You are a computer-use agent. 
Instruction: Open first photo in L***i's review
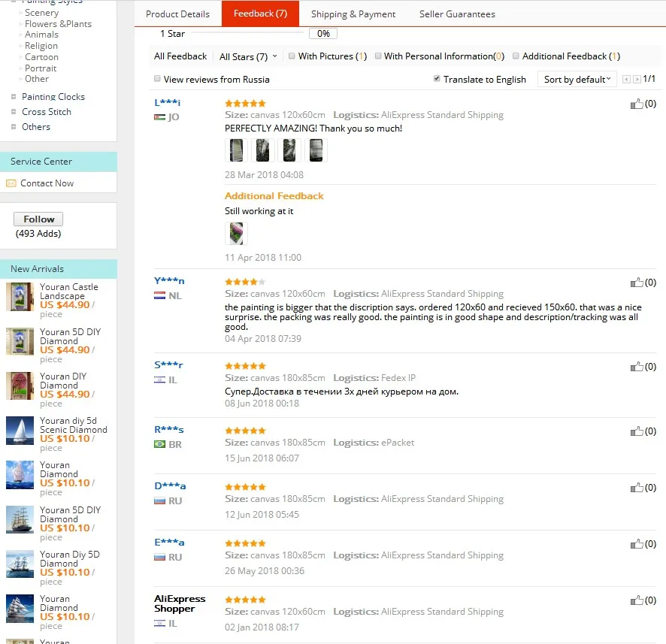click(x=236, y=150)
